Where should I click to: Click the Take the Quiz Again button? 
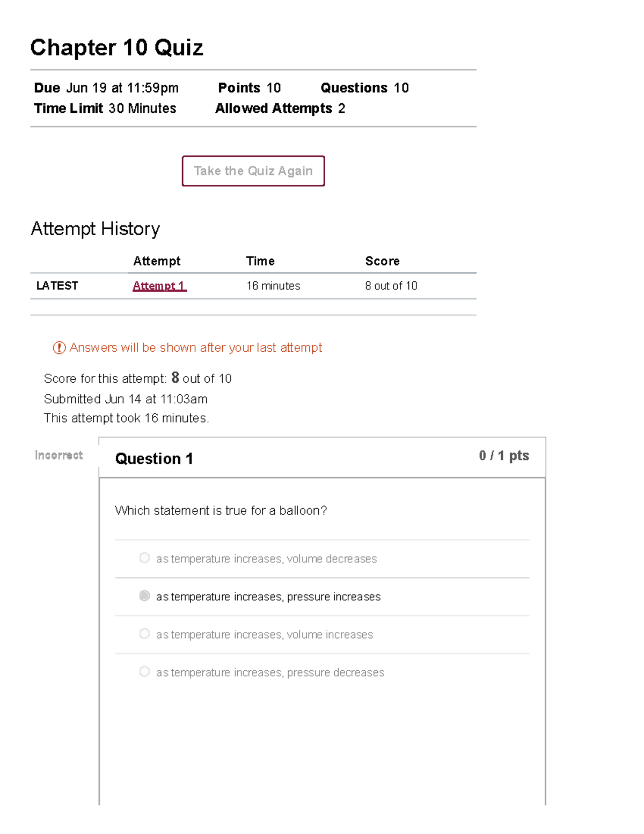pyautogui.click(x=253, y=171)
